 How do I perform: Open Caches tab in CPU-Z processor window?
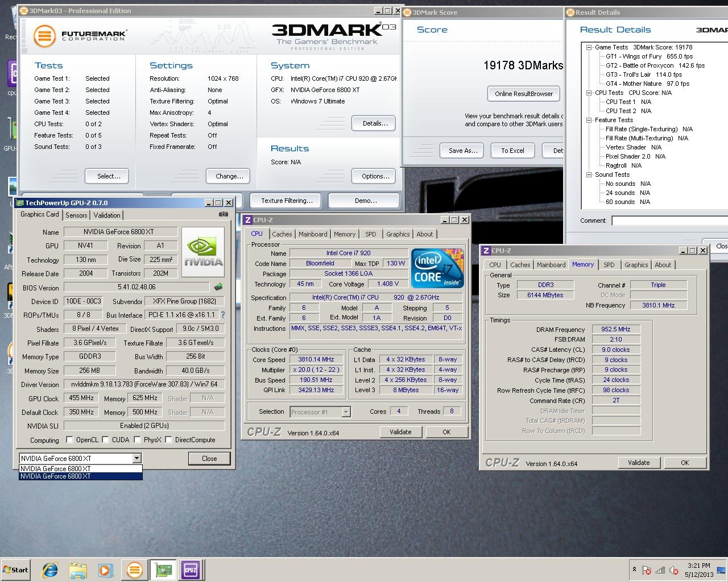(282, 234)
